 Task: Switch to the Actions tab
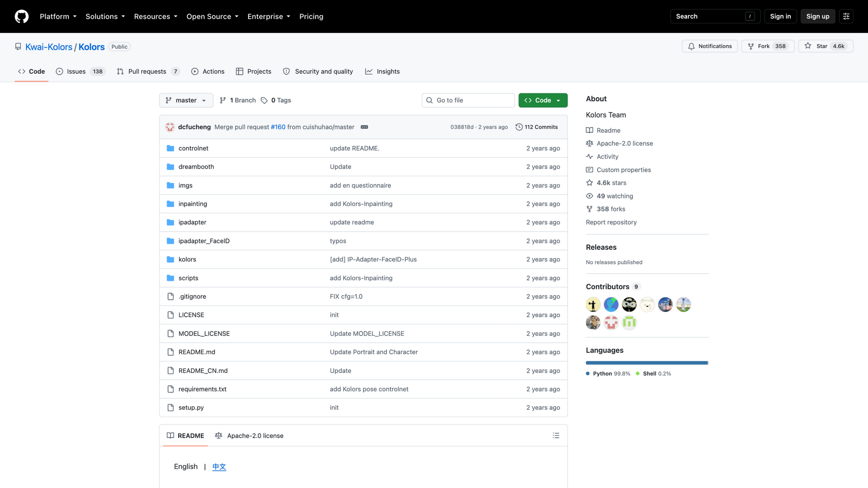coord(208,71)
